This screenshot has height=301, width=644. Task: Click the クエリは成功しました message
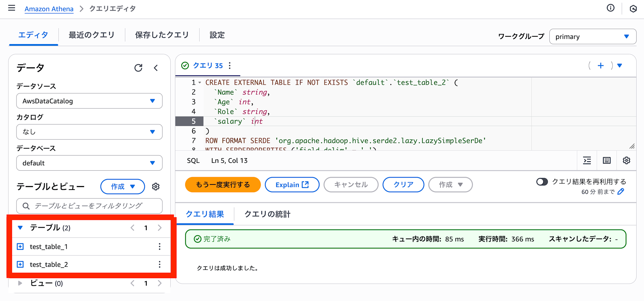click(229, 268)
